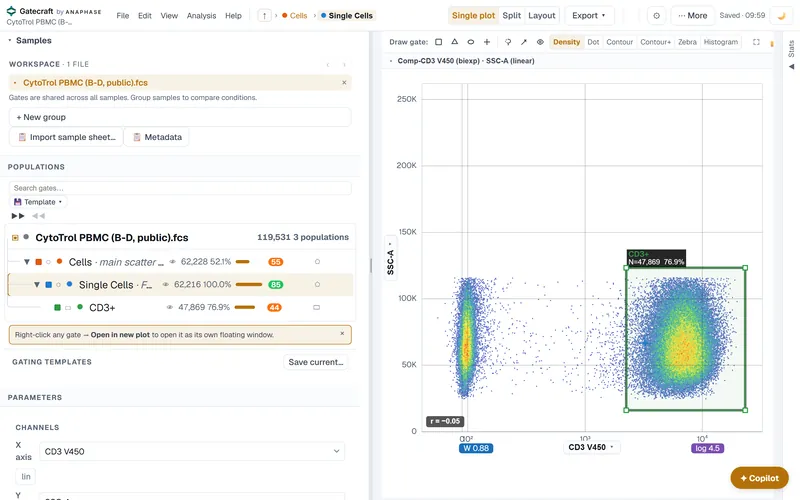This screenshot has width=800, height=500.
Task: Toggle the lin scale button for X axis
Action: [26, 477]
